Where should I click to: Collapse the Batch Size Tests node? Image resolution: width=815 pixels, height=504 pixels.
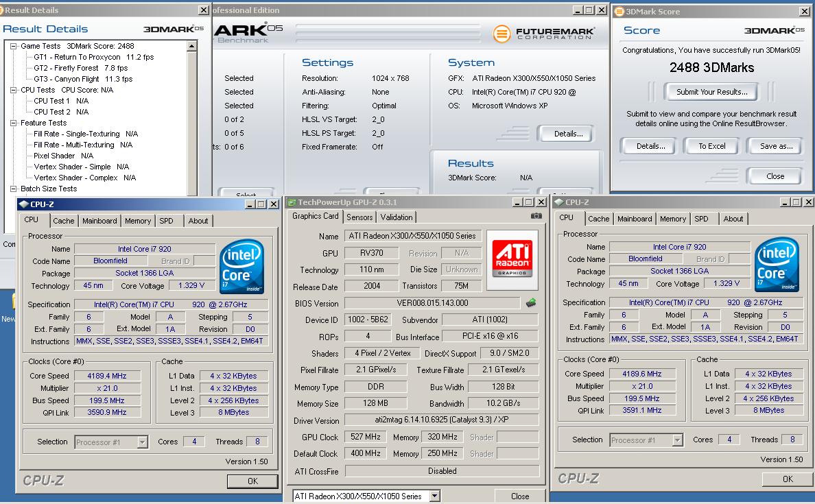[14, 189]
